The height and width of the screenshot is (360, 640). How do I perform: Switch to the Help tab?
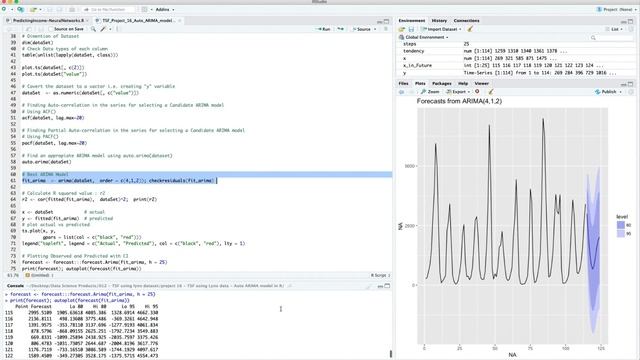click(x=463, y=83)
